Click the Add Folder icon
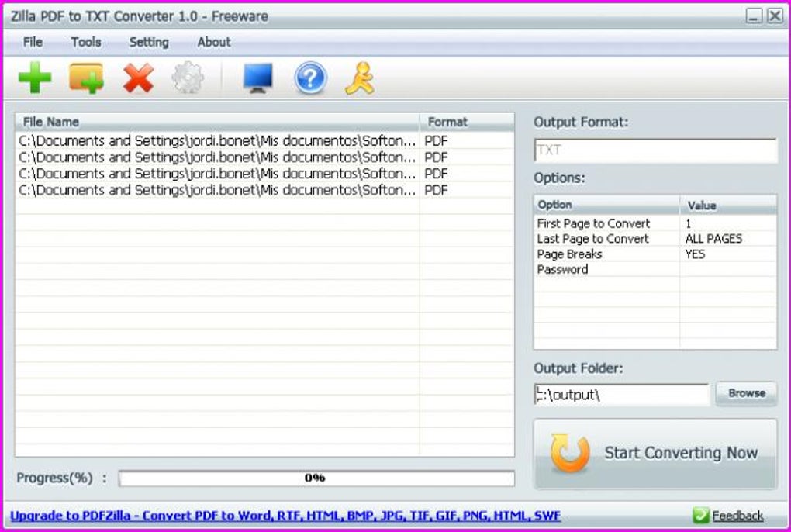Image resolution: width=791 pixels, height=532 pixels. [x=86, y=78]
